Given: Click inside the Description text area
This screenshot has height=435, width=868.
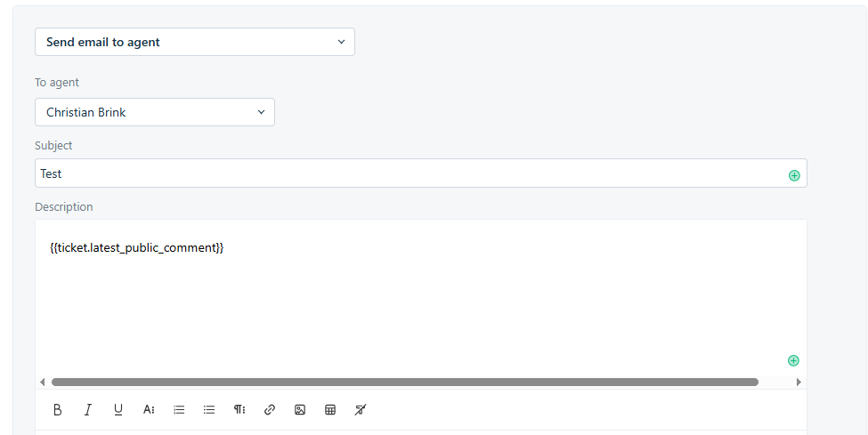Looking at the screenshot, I should (x=421, y=297).
